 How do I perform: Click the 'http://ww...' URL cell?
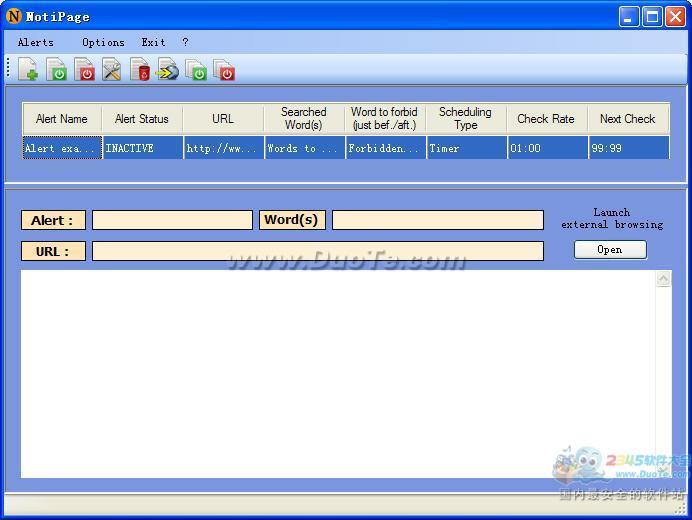point(224,147)
